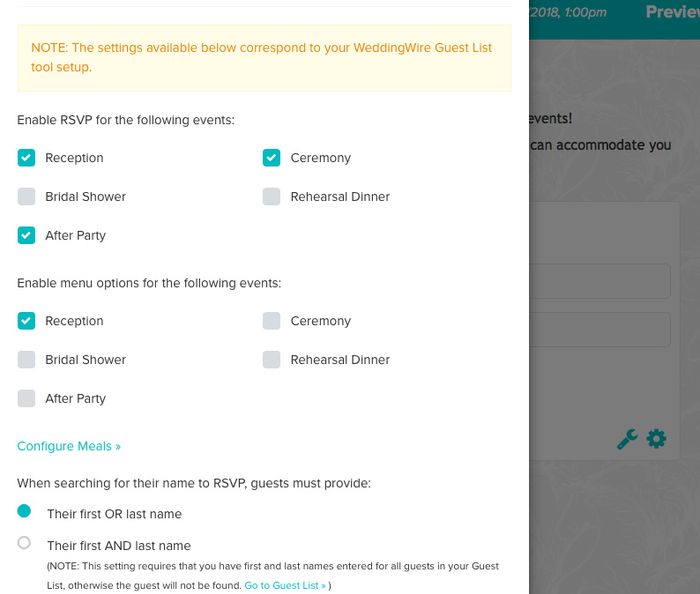Click the orange WeddingWire note banner
Screen dimensions: 700x594
(264, 58)
